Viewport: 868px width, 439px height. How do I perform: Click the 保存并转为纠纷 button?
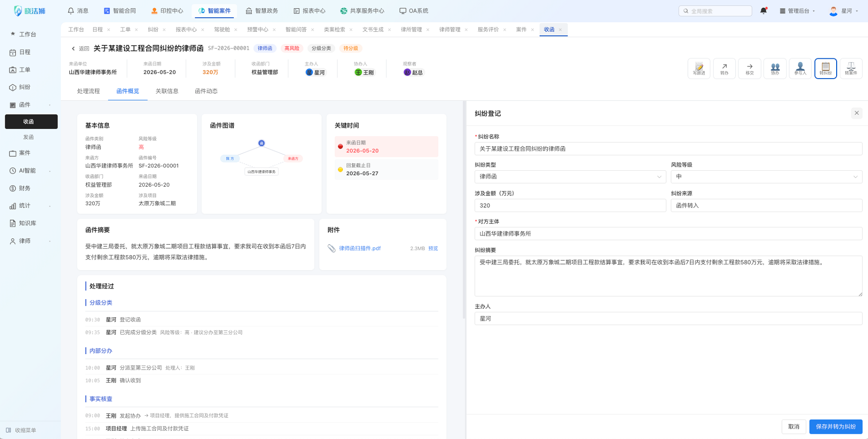pos(836,426)
